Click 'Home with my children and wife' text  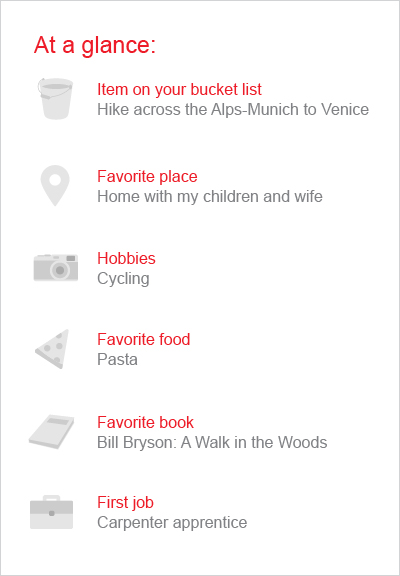click(x=210, y=197)
